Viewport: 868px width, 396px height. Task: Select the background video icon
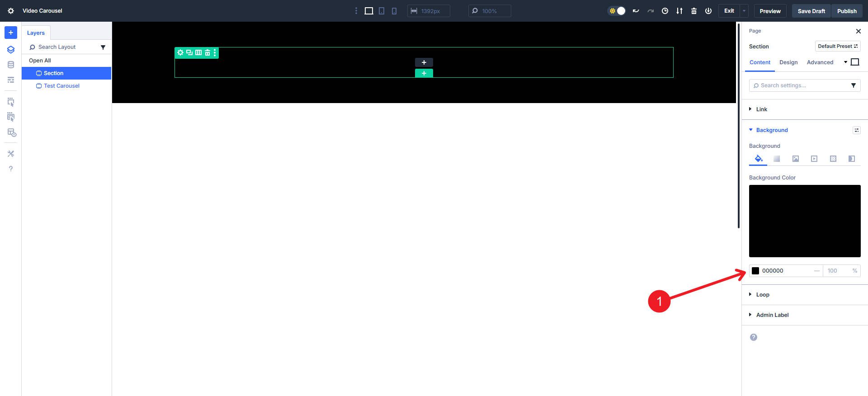(x=814, y=159)
